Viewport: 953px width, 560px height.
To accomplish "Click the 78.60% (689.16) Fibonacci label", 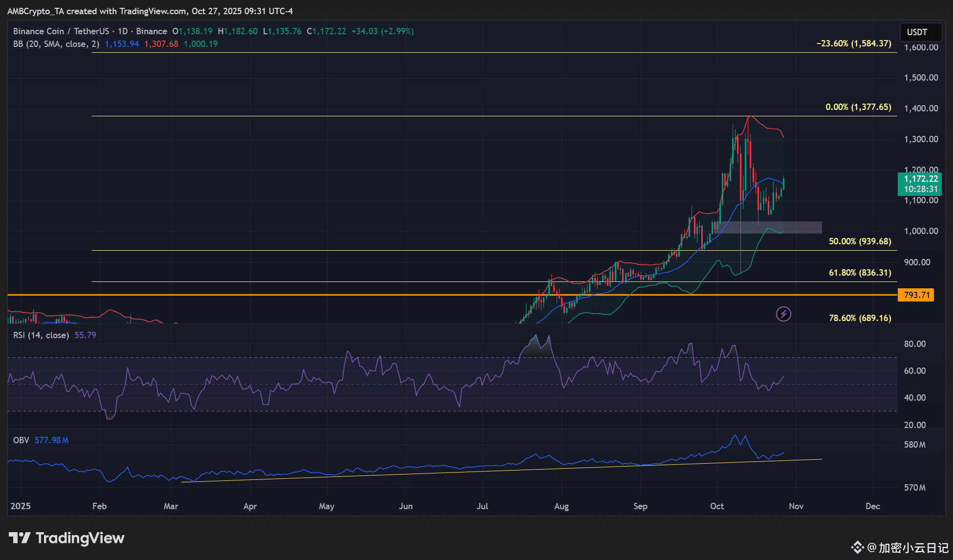I will (x=860, y=318).
